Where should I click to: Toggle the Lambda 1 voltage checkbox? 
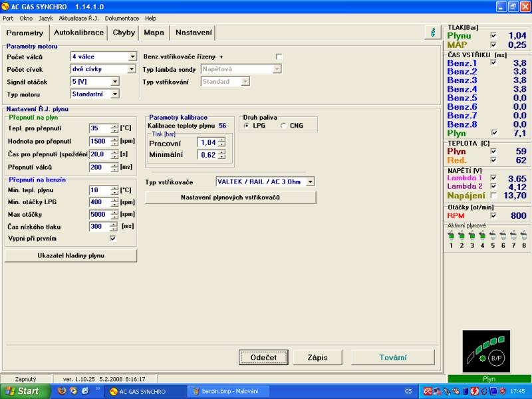(493, 178)
